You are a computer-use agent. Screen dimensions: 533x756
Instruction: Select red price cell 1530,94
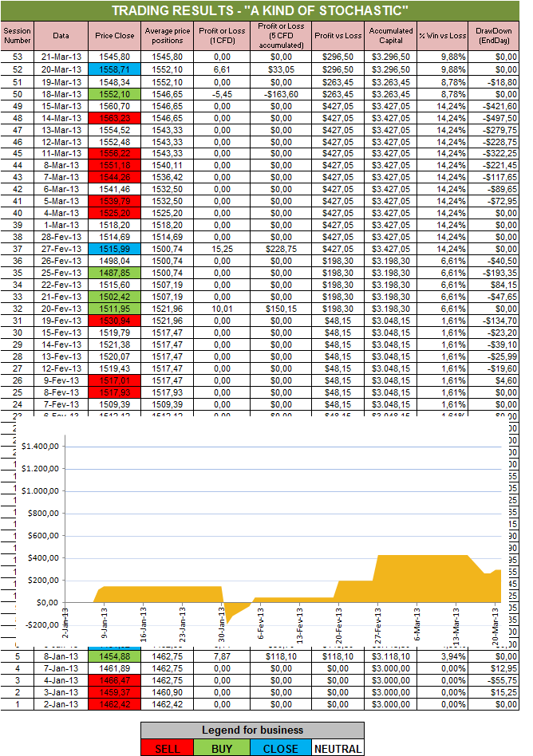(x=114, y=321)
